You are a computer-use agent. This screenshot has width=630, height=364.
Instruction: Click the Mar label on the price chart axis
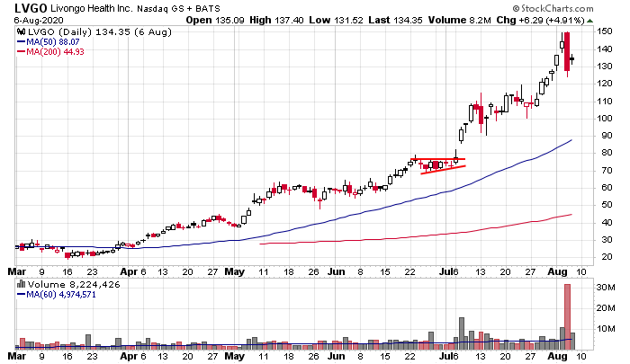coord(17,271)
